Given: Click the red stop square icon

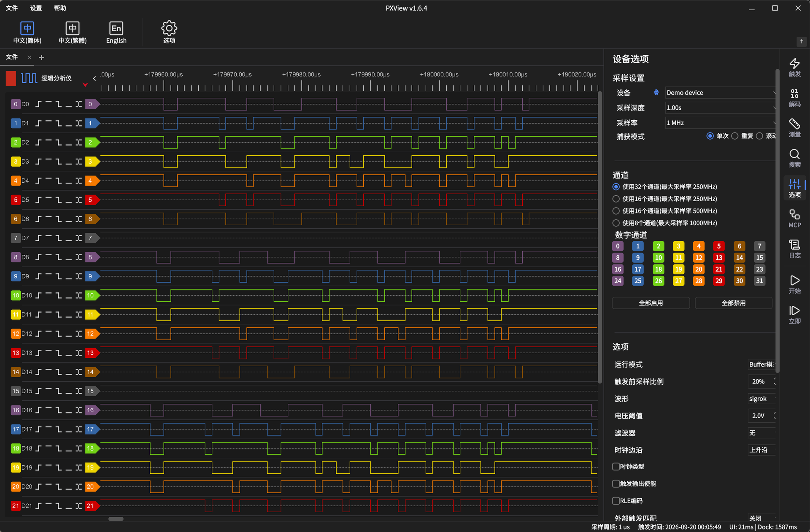Looking at the screenshot, I should pos(11,78).
